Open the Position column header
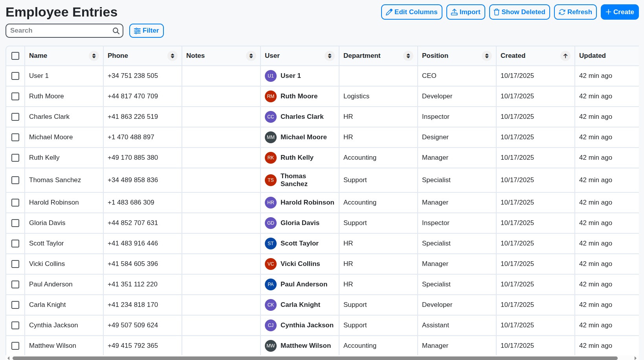 click(435, 55)
